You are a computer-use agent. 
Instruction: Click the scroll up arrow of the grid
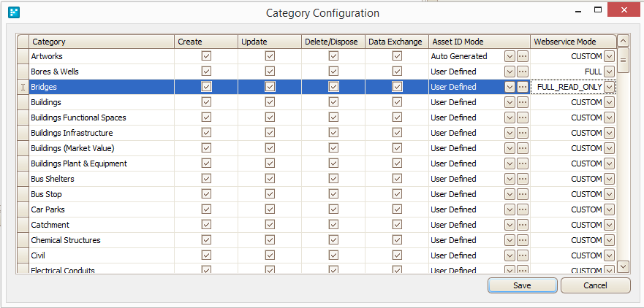coord(624,41)
